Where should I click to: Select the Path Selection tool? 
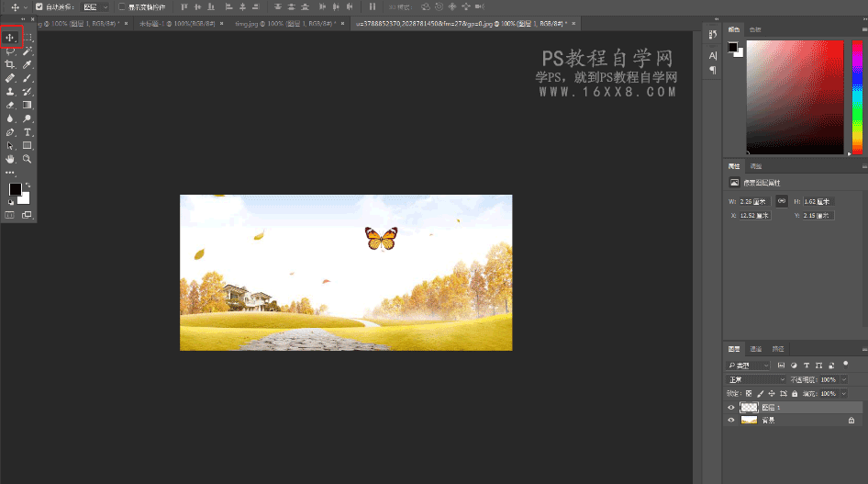pyautogui.click(x=10, y=146)
